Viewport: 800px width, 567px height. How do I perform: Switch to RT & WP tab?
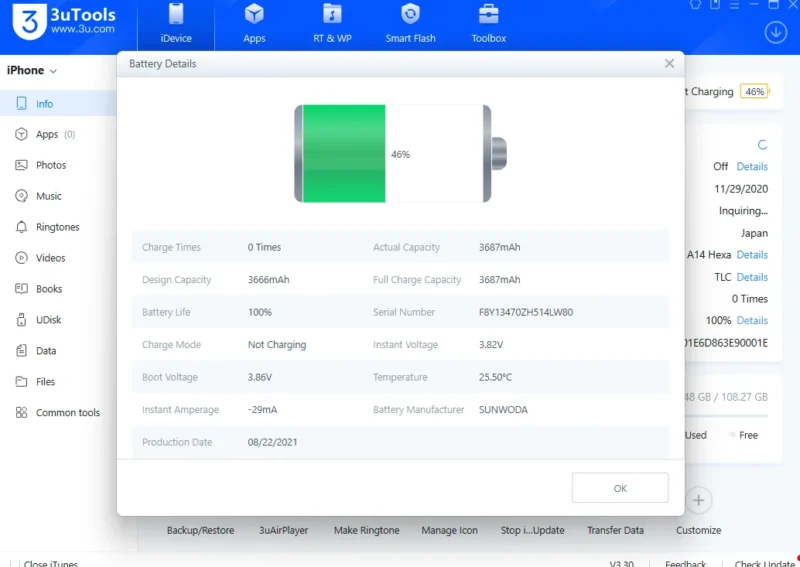click(x=332, y=24)
